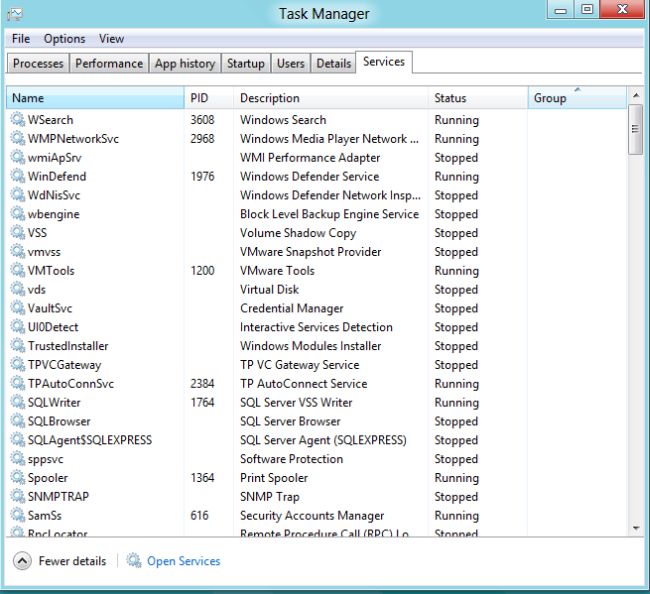Sort services by Name column header
The width and height of the screenshot is (650, 594).
pos(95,98)
